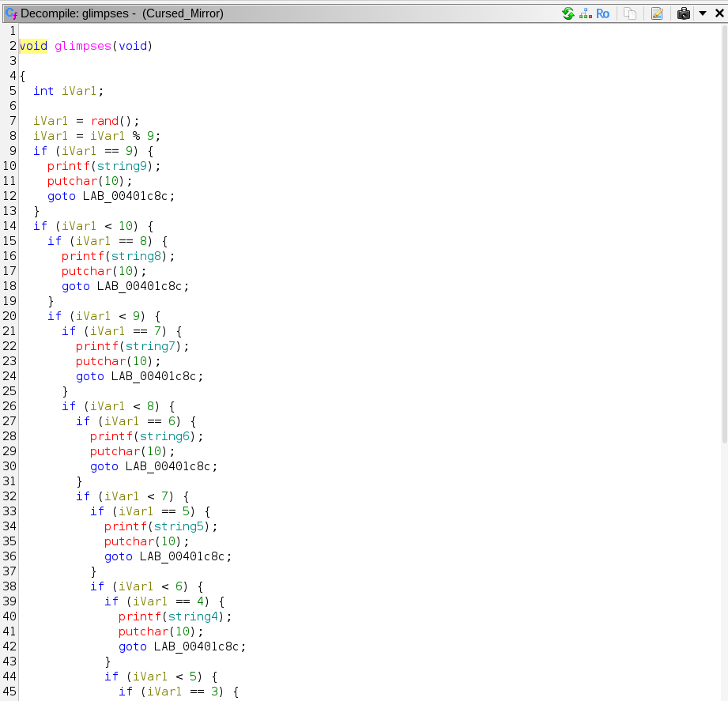Click the 3 in iVar1 == 3
The image size is (728, 701).
tap(214, 692)
